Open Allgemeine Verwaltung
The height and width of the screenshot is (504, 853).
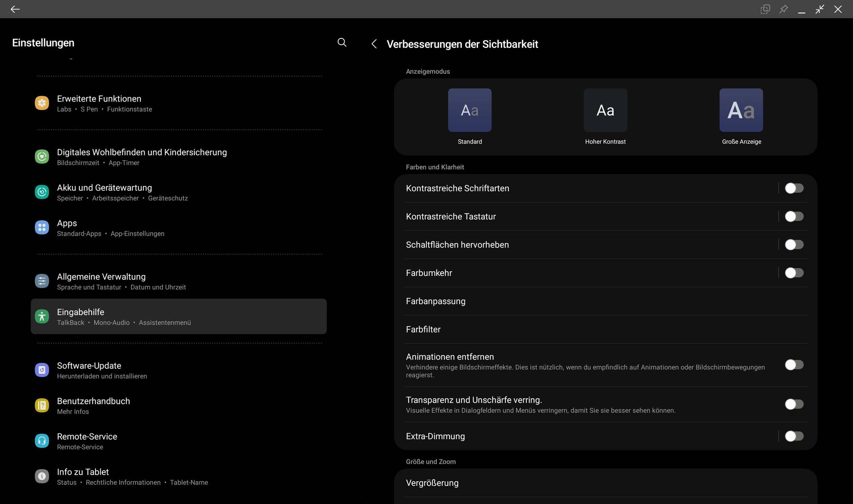click(179, 281)
